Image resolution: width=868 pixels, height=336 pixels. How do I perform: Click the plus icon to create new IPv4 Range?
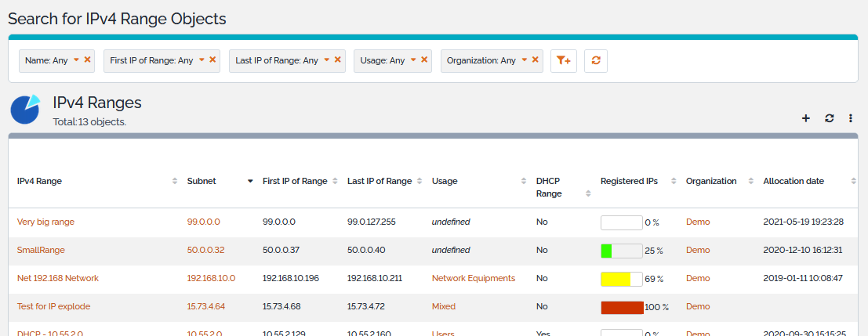click(x=805, y=118)
